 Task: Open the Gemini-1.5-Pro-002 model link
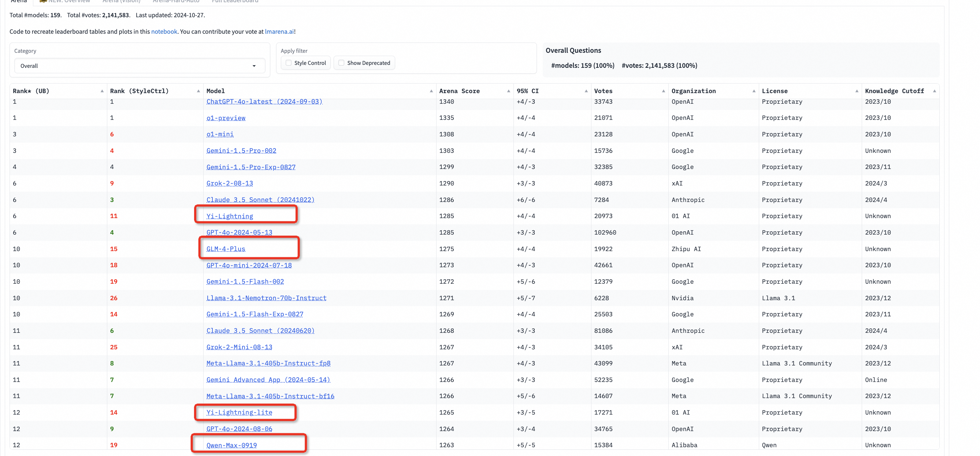pyautogui.click(x=241, y=151)
